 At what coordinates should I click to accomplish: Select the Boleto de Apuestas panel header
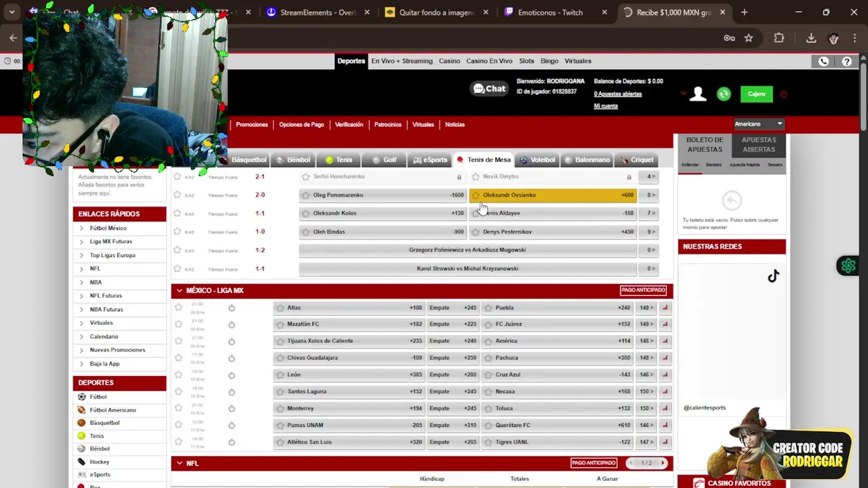coord(705,144)
